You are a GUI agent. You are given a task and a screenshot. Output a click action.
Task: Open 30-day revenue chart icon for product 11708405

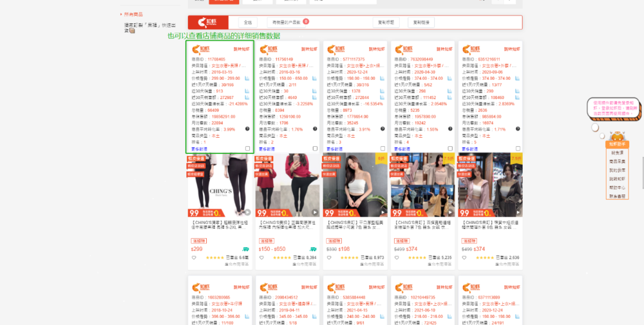pyautogui.click(x=247, y=98)
